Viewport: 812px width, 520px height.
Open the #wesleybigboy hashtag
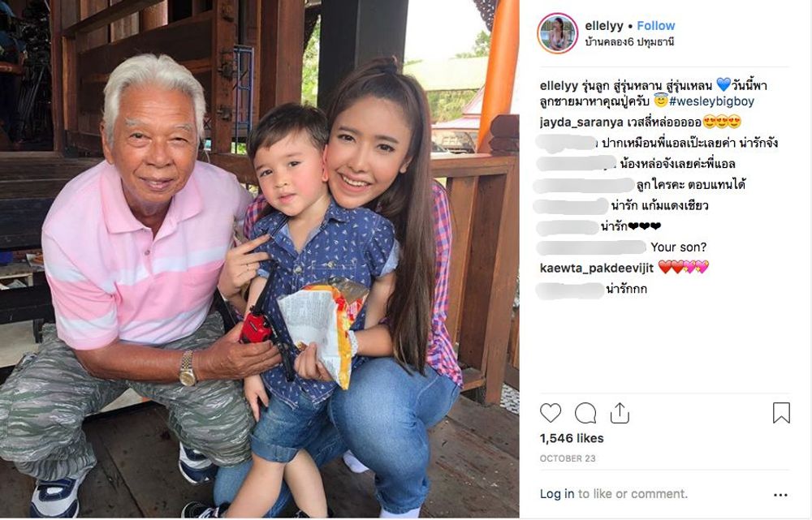711,101
